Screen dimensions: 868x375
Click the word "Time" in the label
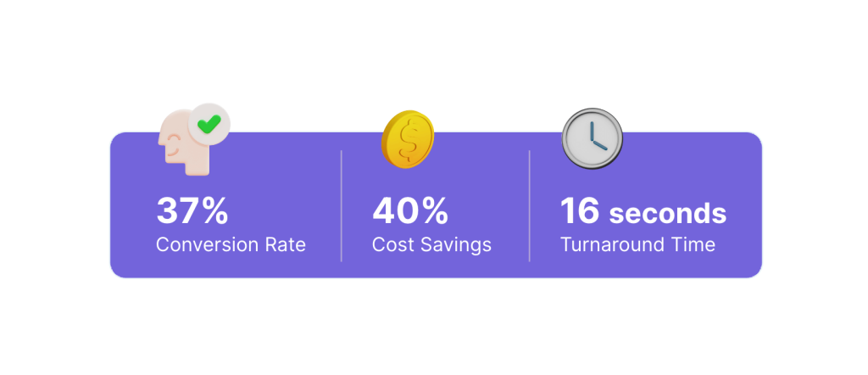(690, 245)
